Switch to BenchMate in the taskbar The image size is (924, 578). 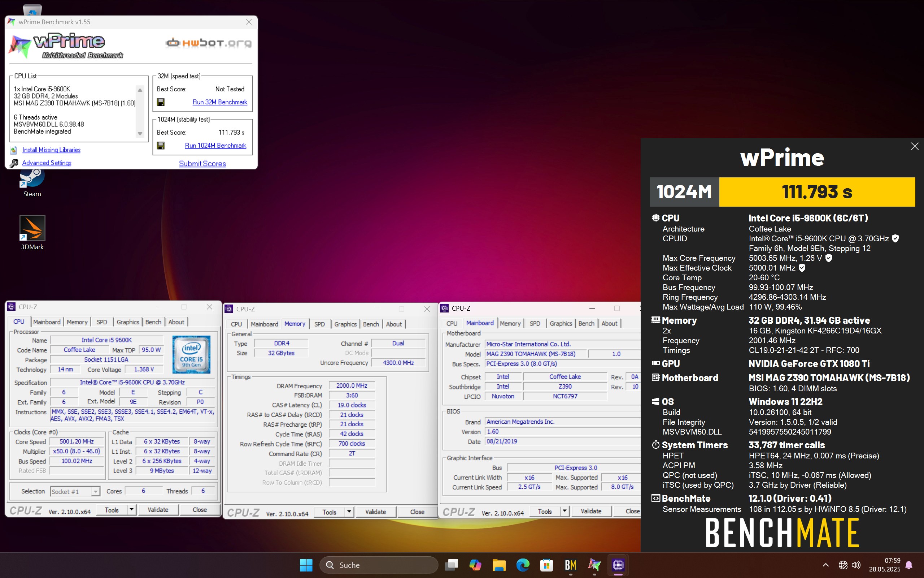(x=570, y=565)
